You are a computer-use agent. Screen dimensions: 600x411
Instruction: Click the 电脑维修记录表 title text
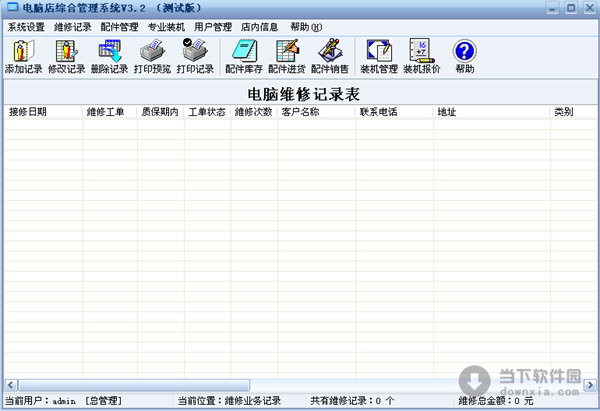303,94
